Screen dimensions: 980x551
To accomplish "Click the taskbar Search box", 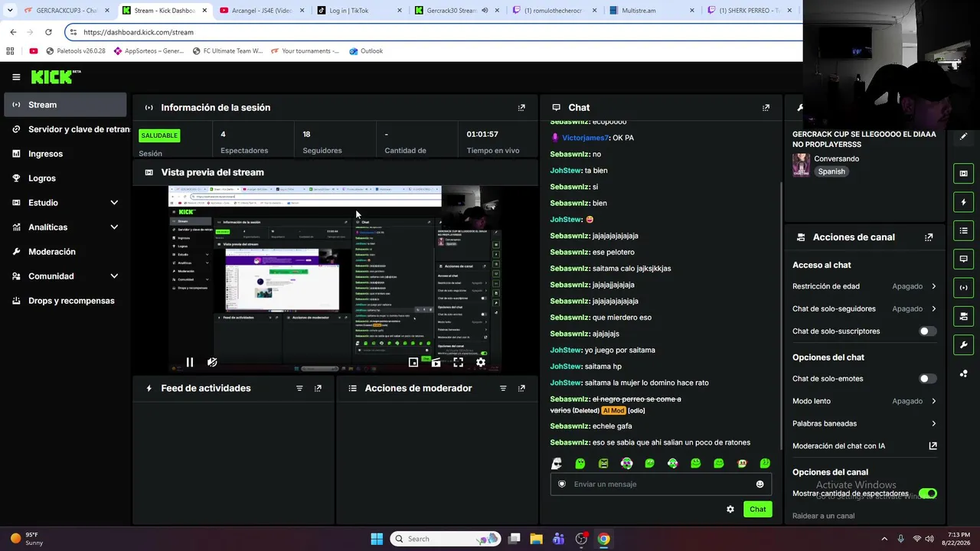I will (446, 539).
